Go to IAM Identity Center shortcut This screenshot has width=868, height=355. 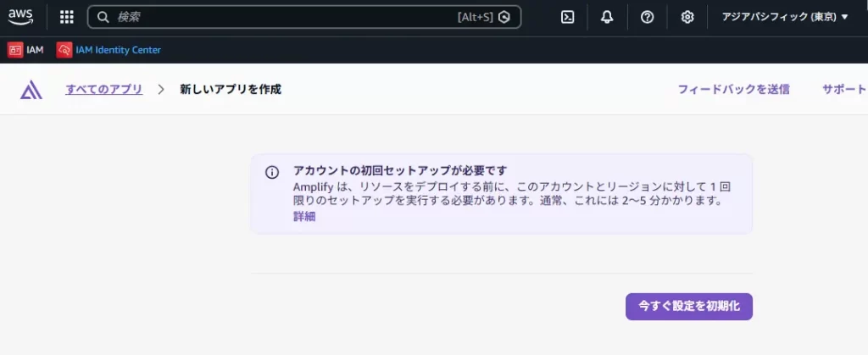[x=108, y=50]
